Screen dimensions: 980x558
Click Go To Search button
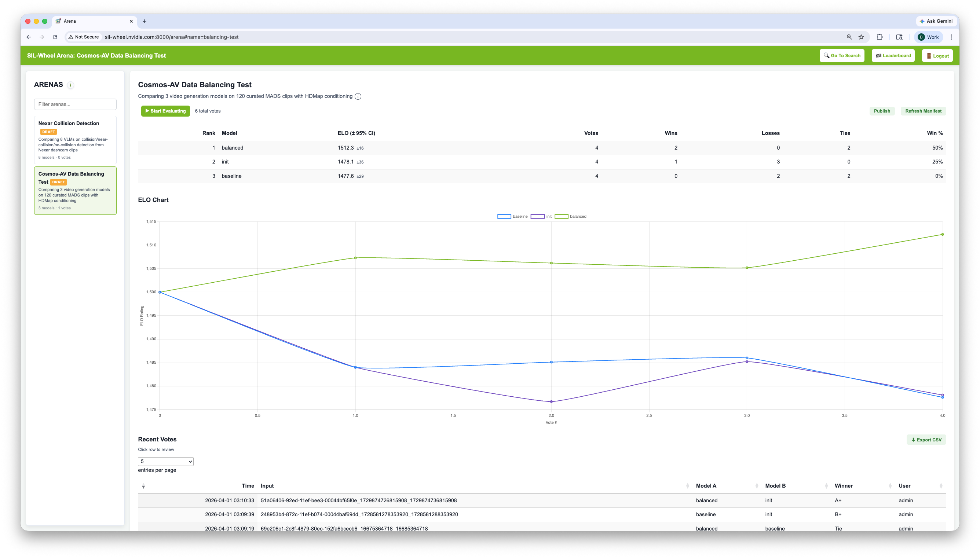tap(842, 56)
